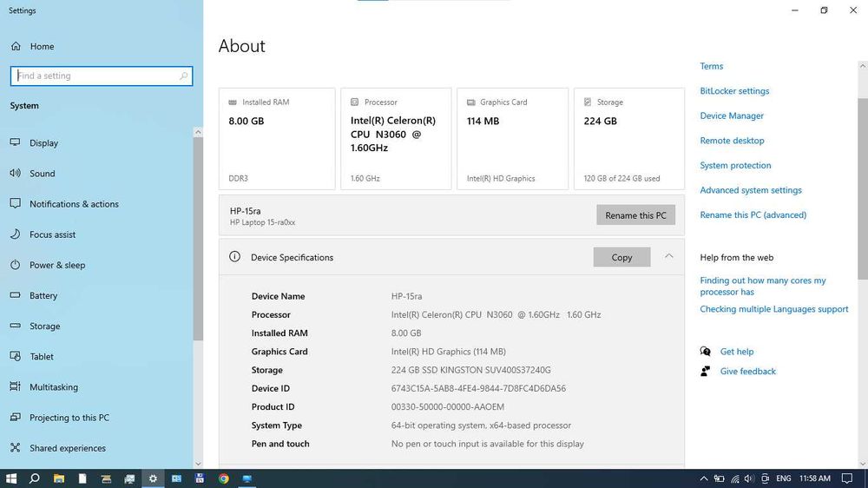The width and height of the screenshot is (868, 488).
Task: Select the Processor summary card
Action: point(396,139)
